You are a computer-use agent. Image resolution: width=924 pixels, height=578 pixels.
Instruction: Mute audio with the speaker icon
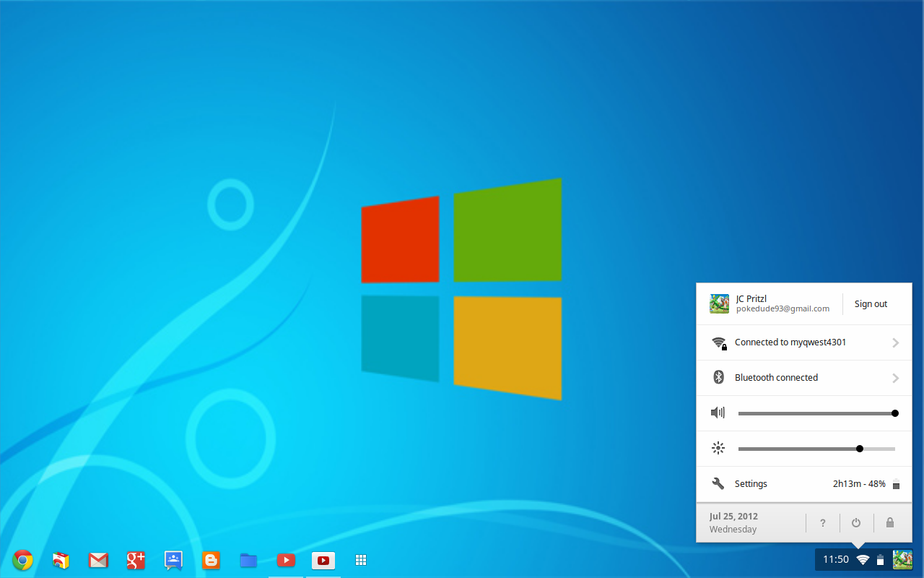pyautogui.click(x=718, y=413)
